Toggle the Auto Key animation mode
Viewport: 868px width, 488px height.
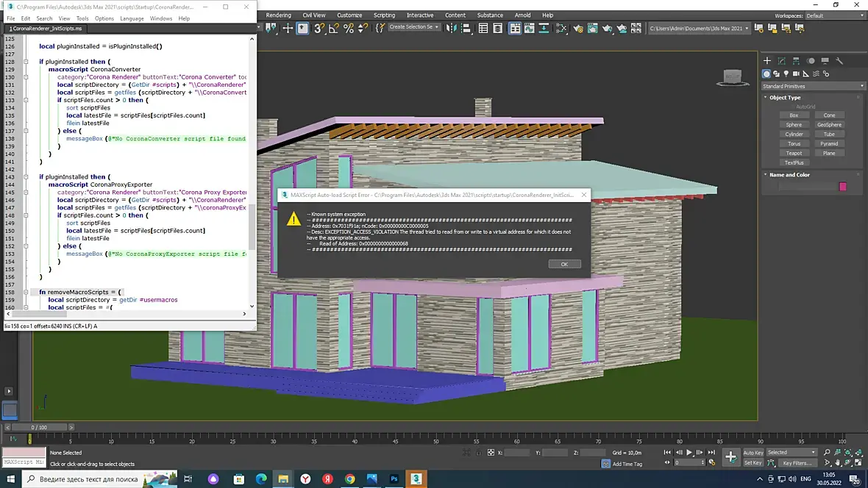pos(753,453)
